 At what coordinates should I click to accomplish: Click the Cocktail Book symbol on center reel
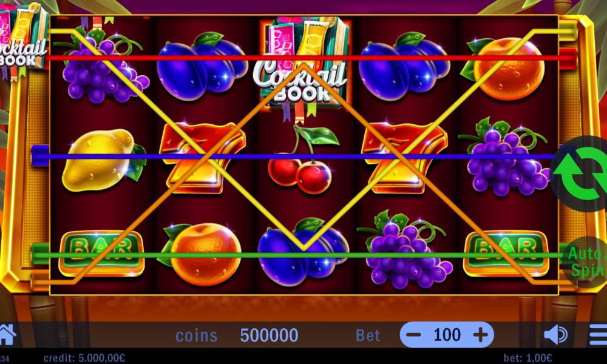(x=302, y=66)
